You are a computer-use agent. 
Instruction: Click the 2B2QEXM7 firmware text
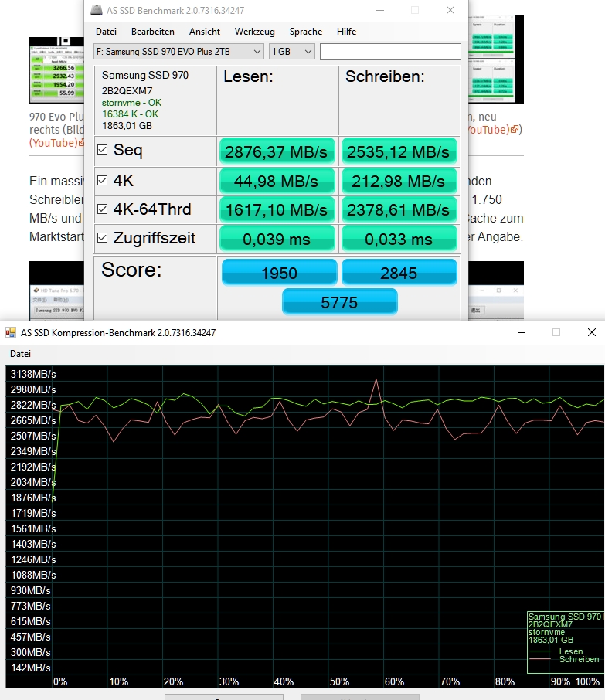pyautogui.click(x=127, y=90)
